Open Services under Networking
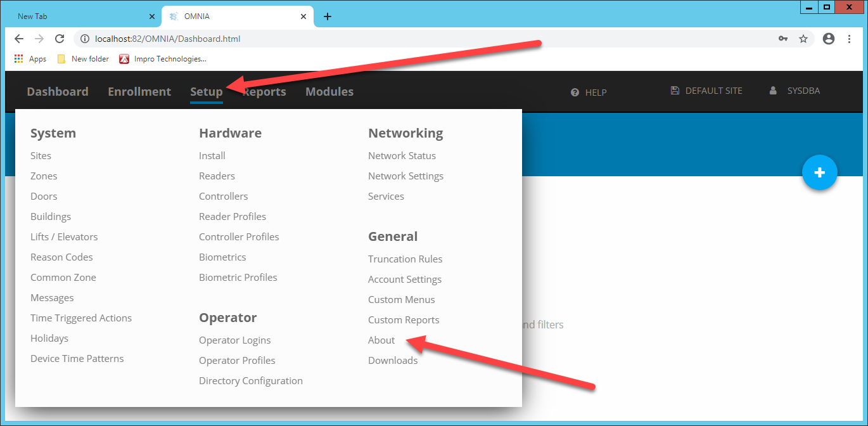Screen dimensions: 868x426 [386, 197]
